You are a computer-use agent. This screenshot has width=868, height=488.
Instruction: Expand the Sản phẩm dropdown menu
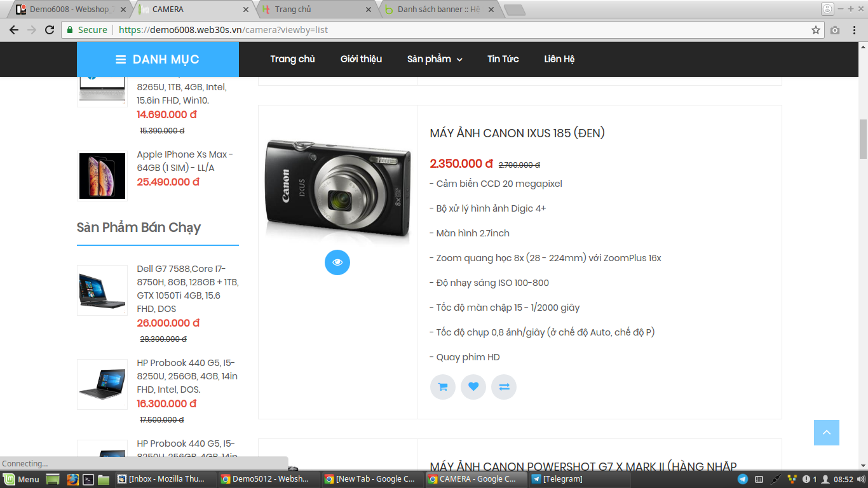point(435,59)
